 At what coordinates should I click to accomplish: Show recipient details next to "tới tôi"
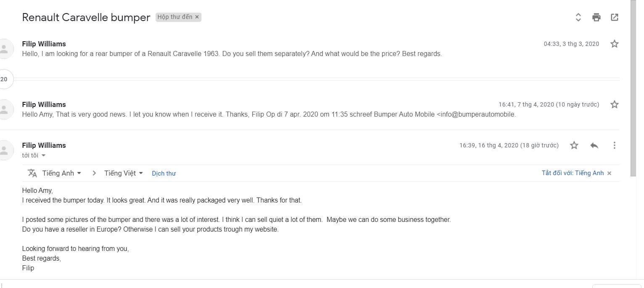43,155
